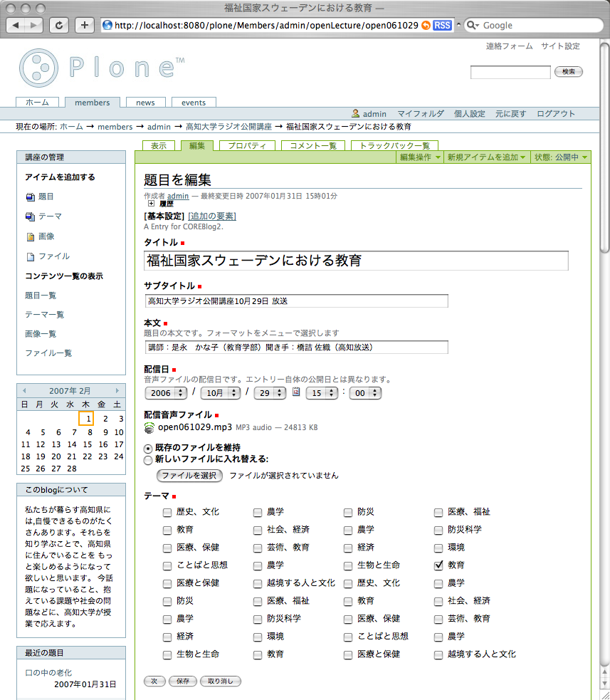Open the events navigation tab
Image resolution: width=610 pixels, height=700 pixels.
pos(194,103)
